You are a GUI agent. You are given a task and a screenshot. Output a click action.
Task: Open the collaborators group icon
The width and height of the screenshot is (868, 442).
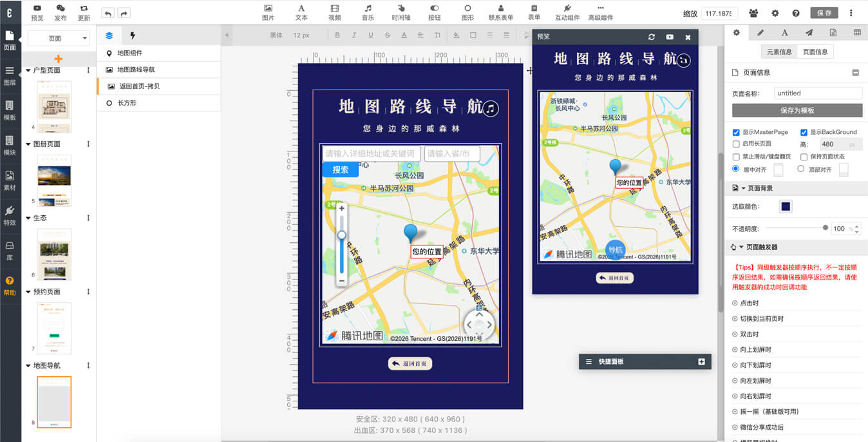point(754,13)
